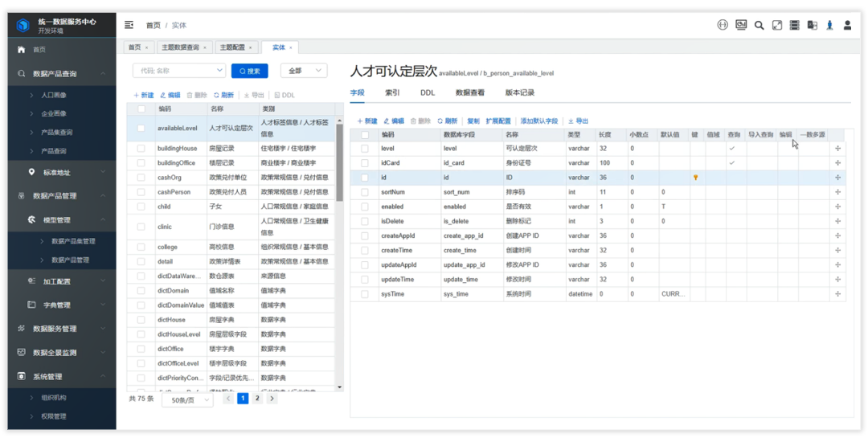868x442 pixels.
Task: Click the circular H icon in top bar
Action: 723,26
